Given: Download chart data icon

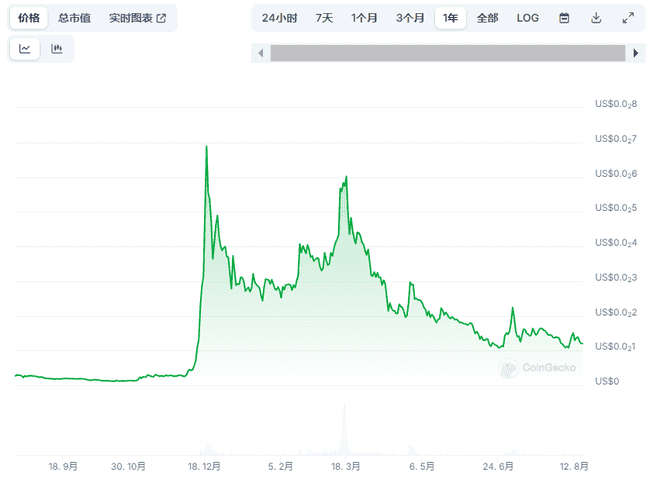Looking at the screenshot, I should point(596,18).
